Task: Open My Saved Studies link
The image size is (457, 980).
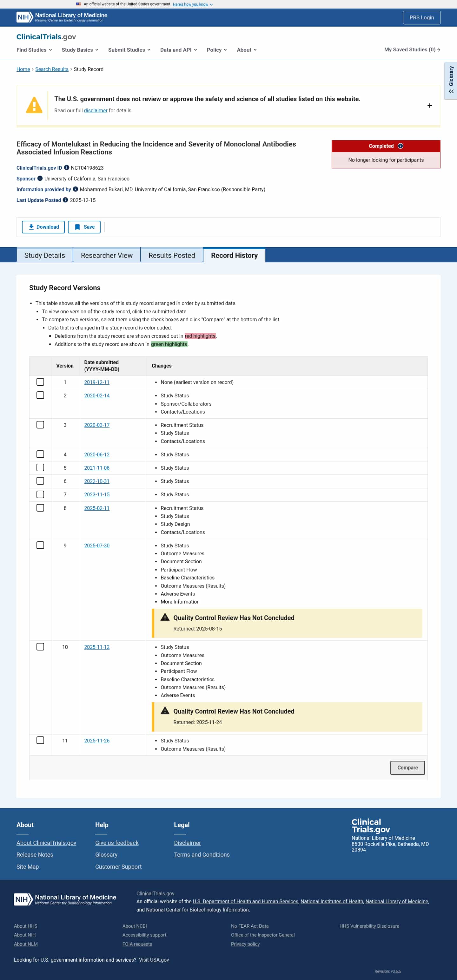Action: click(x=413, y=50)
